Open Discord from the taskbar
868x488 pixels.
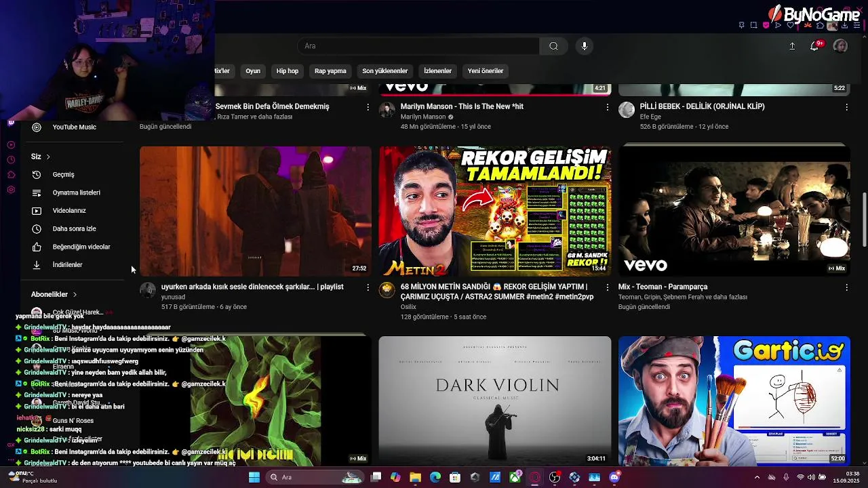(614, 477)
